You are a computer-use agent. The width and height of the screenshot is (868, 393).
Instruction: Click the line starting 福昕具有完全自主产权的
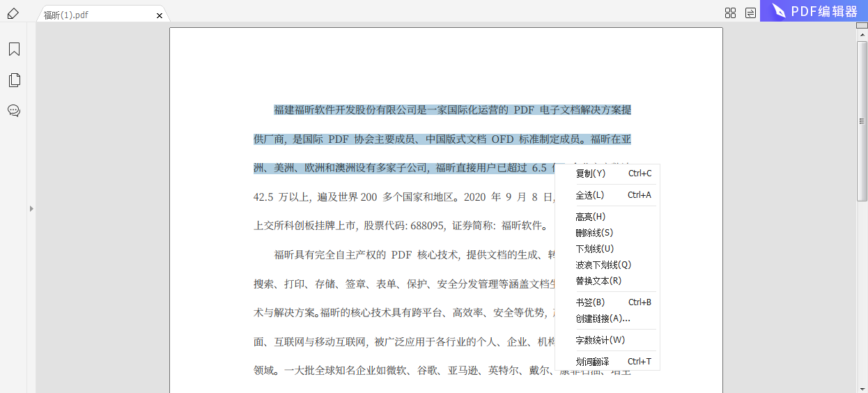click(x=414, y=255)
